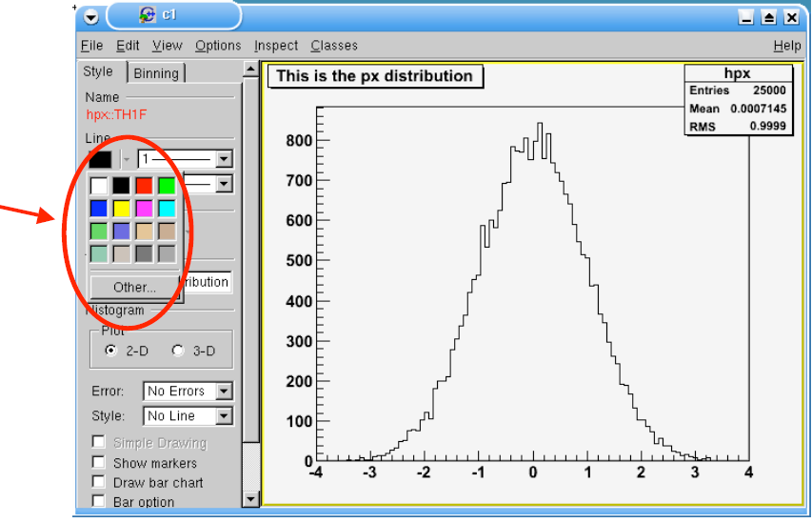Select the hpx statistics box title
The height and width of the screenshot is (523, 812).
tap(738, 73)
